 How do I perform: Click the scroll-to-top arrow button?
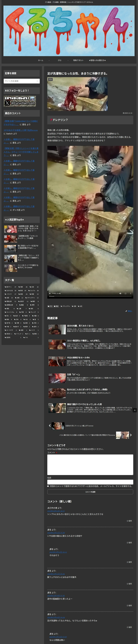(135, 410)
